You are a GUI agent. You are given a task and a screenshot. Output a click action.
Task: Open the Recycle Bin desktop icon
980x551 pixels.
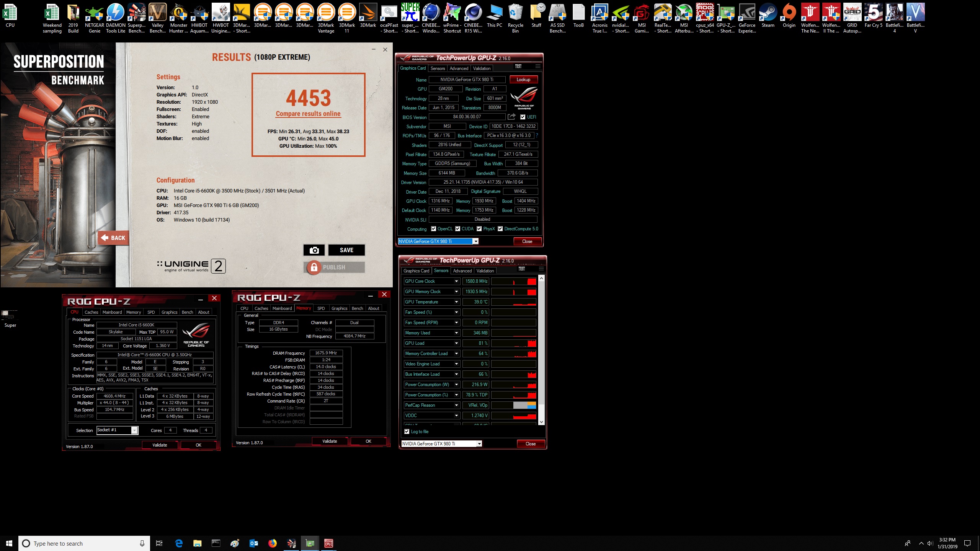pos(515,18)
